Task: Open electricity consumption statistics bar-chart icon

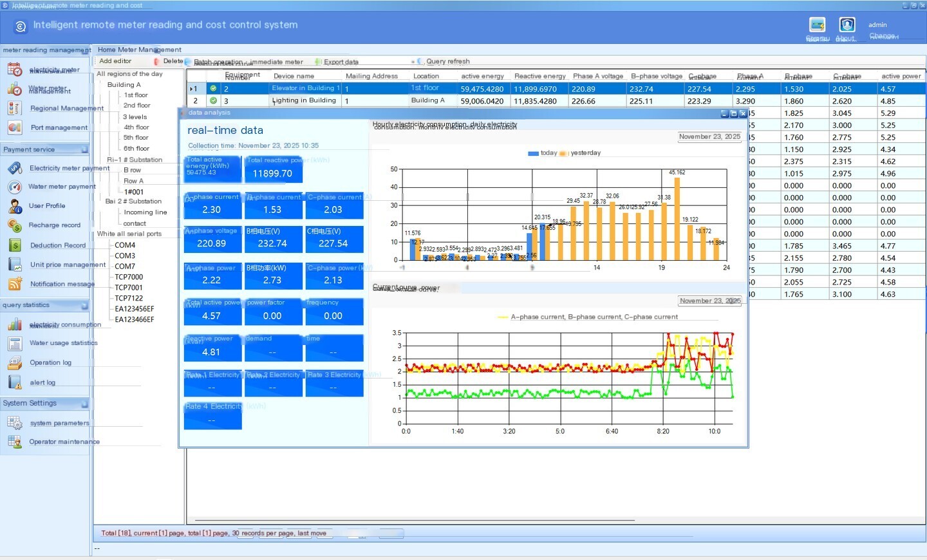Action: point(14,324)
